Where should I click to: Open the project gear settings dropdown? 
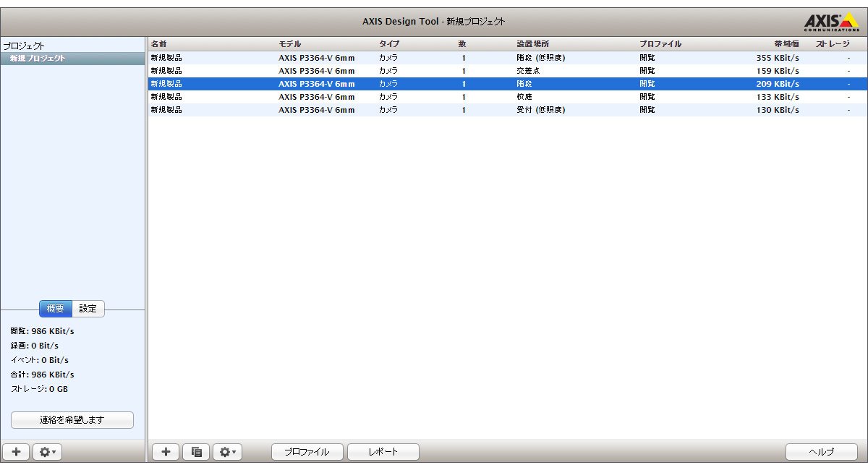[x=48, y=452]
